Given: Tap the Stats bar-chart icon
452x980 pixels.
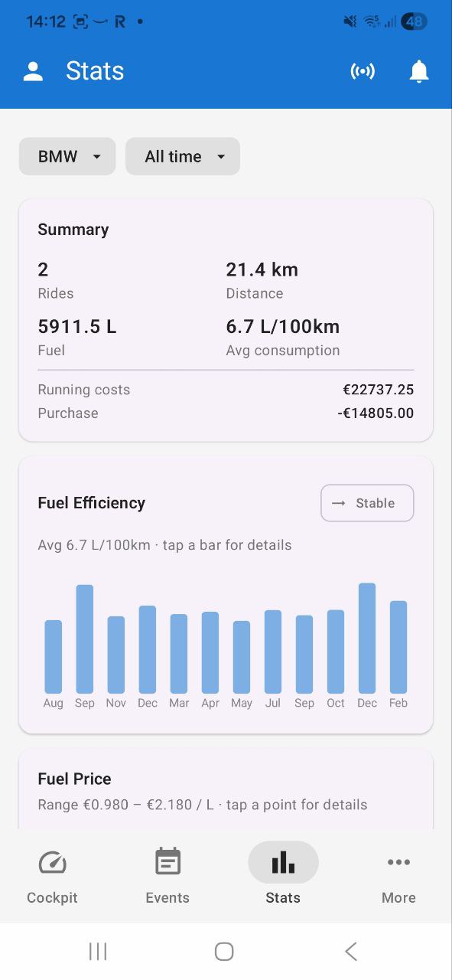Looking at the screenshot, I should pos(283,861).
